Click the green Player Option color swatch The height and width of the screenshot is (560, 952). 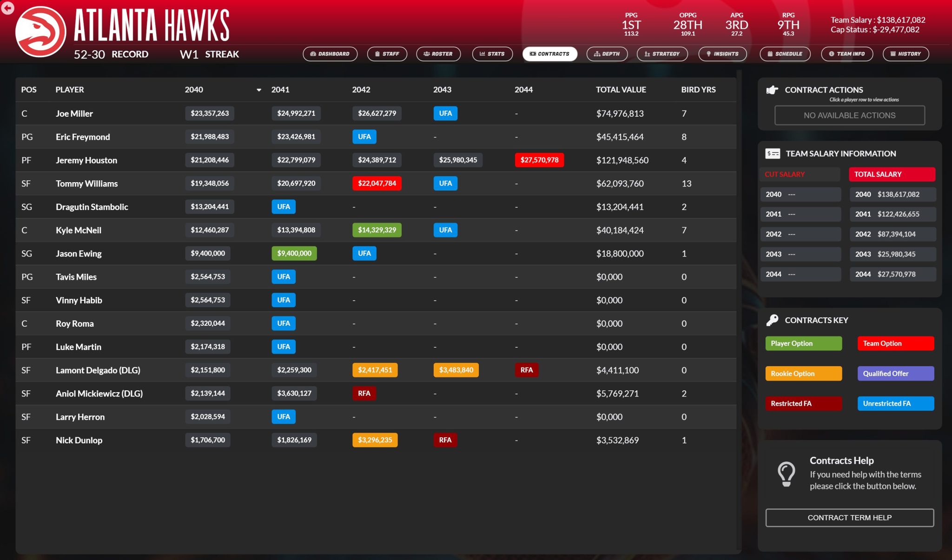pyautogui.click(x=803, y=343)
